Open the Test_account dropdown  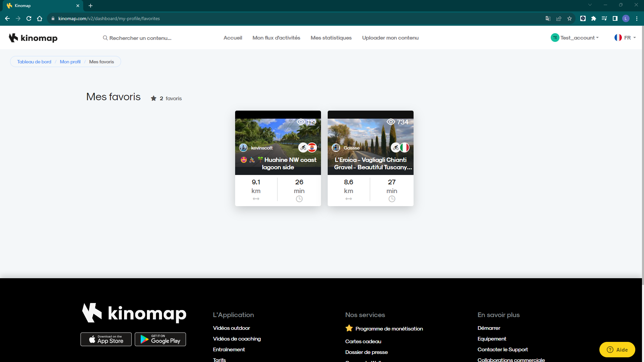click(x=579, y=38)
